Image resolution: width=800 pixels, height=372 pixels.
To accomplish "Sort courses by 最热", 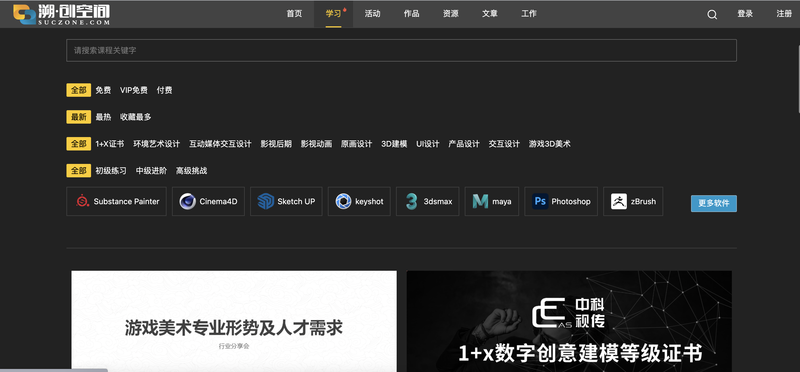I will [x=103, y=117].
